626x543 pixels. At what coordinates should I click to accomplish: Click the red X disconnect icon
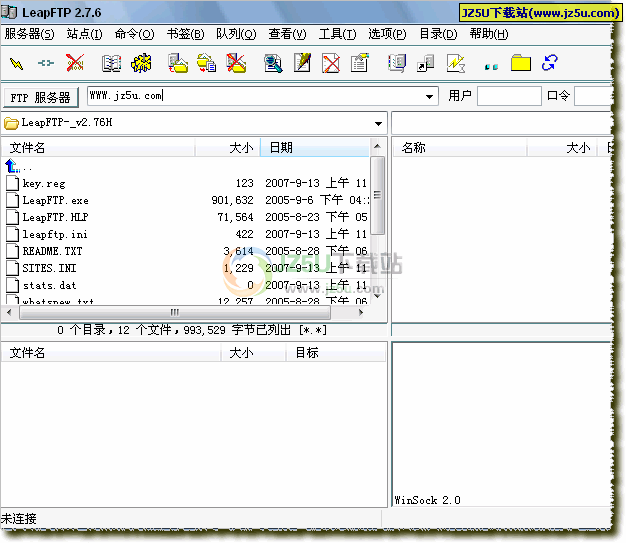[75, 63]
